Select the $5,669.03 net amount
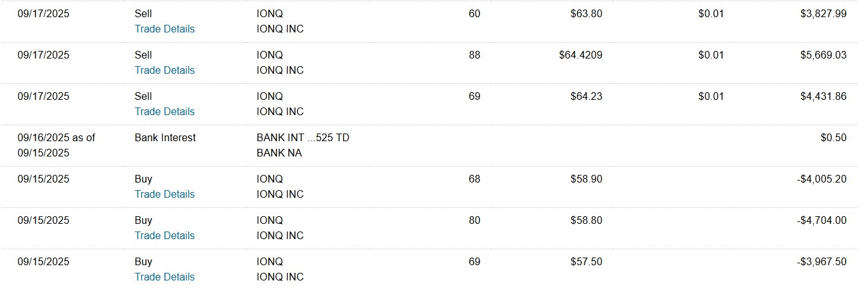The image size is (868, 290). 823,55
